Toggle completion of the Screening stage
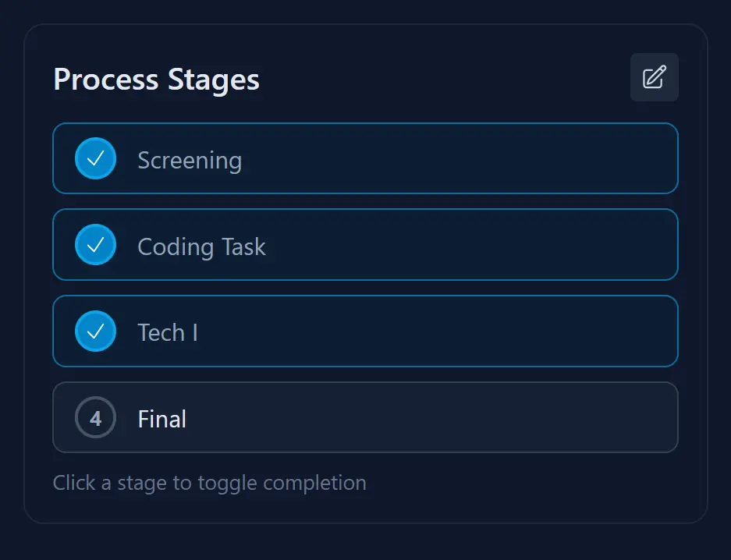 pyautogui.click(x=365, y=159)
